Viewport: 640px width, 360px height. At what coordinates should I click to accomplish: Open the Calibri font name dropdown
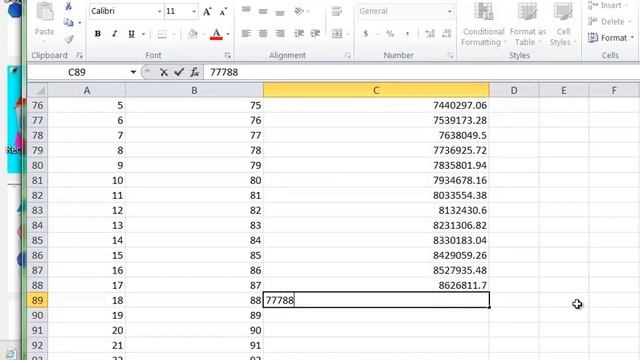(159, 12)
